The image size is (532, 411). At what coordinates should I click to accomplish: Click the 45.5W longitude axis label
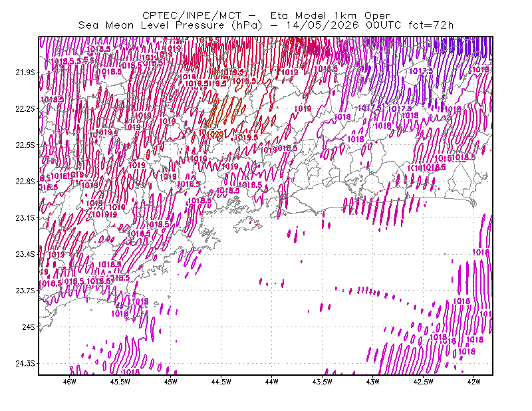(x=120, y=382)
